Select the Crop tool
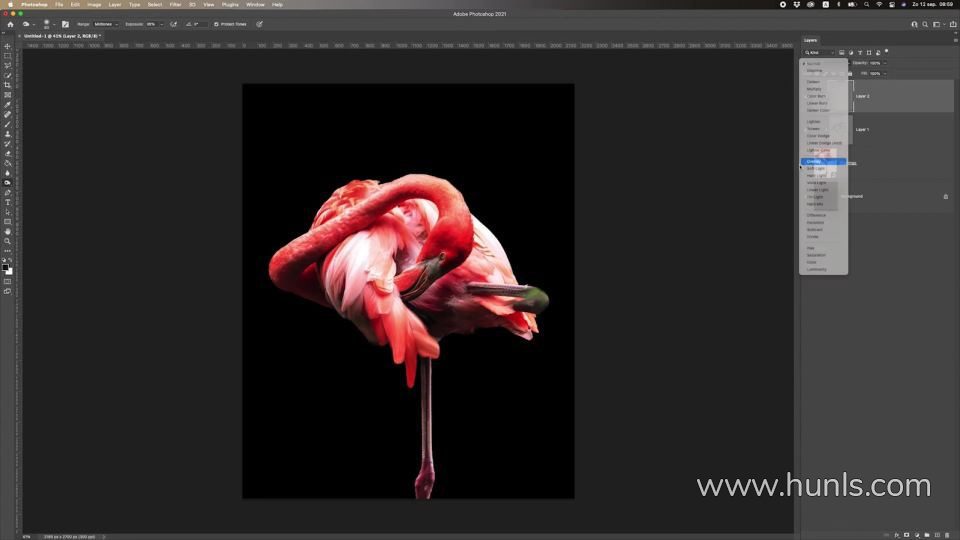Image resolution: width=960 pixels, height=540 pixels. pyautogui.click(x=7, y=85)
